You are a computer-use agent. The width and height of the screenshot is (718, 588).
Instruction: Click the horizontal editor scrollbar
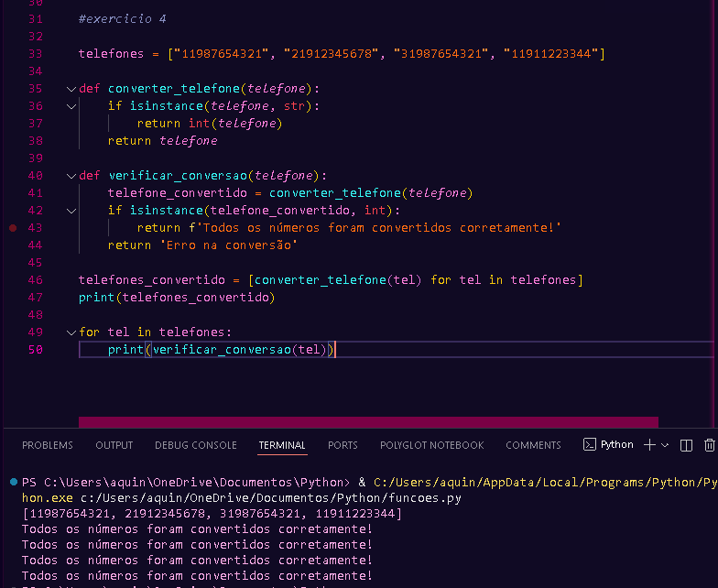[x=368, y=421]
